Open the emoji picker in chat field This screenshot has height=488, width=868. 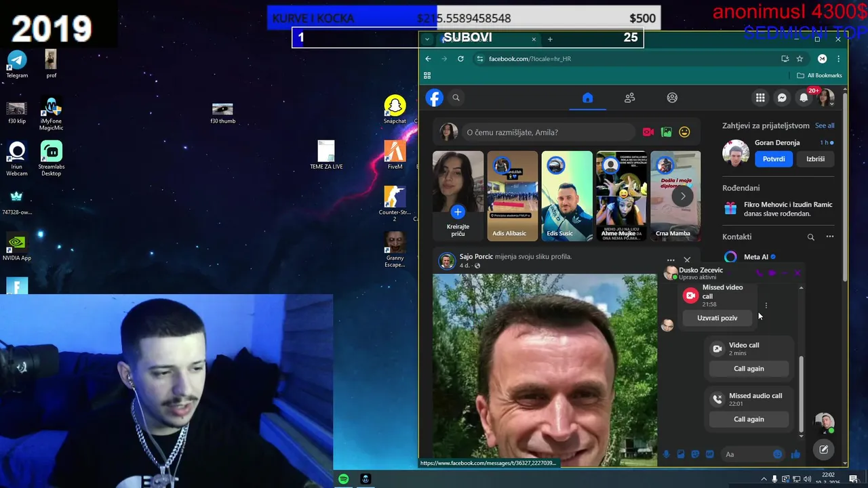778,454
